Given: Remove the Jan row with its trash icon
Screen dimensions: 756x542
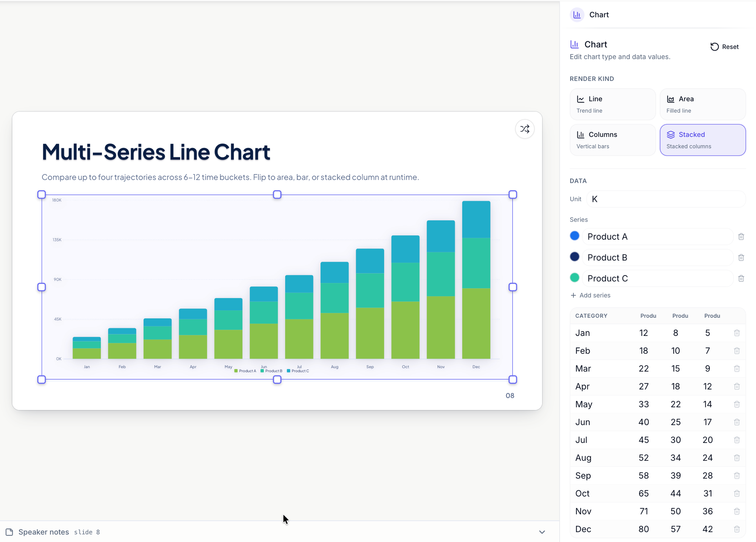Looking at the screenshot, I should pos(737,333).
